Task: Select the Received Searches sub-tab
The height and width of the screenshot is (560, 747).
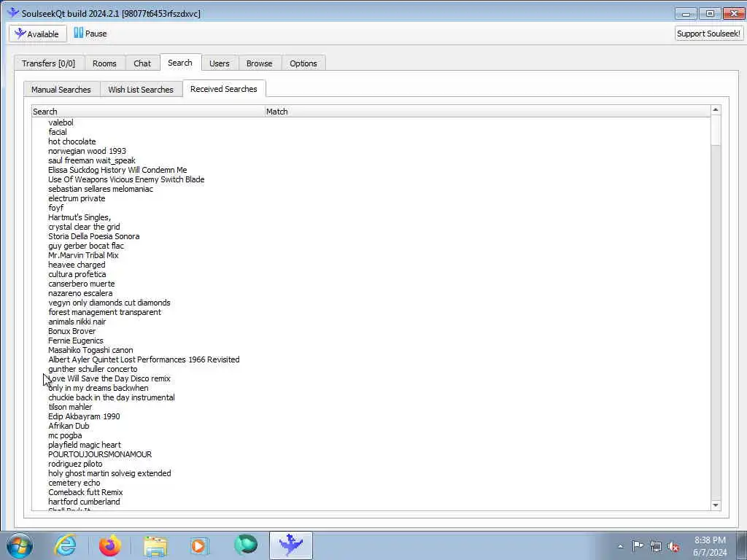Action: (x=223, y=88)
